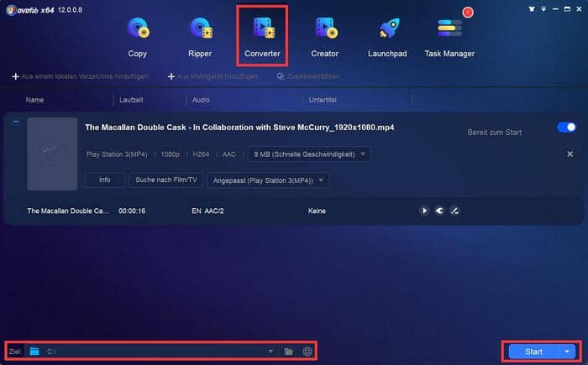Click the Macallan Double Cask file title
The image size is (588, 365).
[239, 128]
